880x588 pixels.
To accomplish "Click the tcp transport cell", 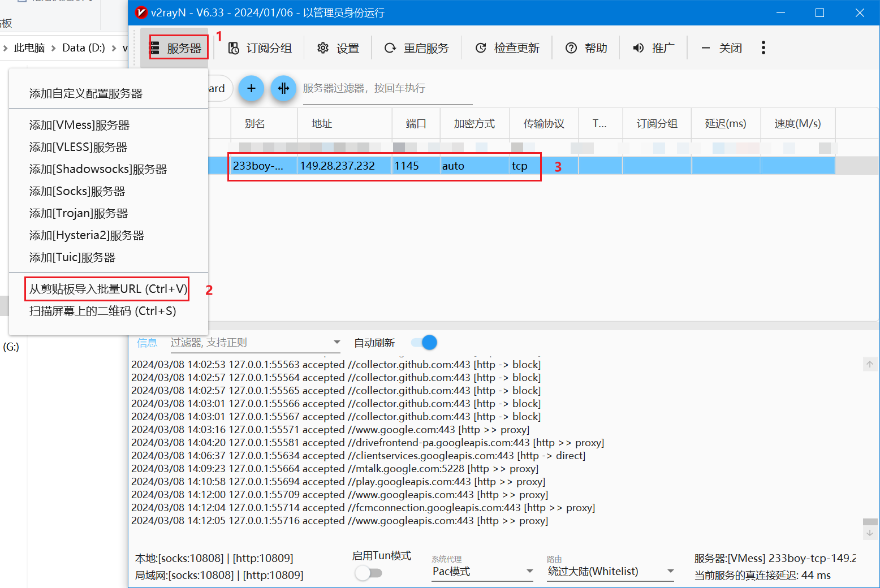I will pos(544,166).
